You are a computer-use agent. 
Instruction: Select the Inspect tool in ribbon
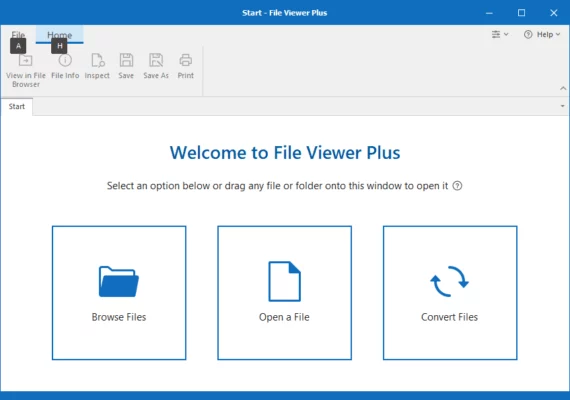(97, 66)
